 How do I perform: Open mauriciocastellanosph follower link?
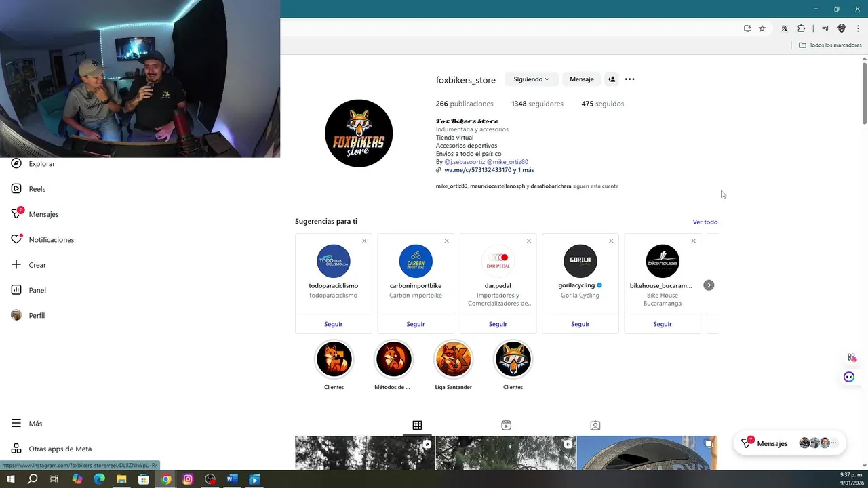(x=497, y=186)
